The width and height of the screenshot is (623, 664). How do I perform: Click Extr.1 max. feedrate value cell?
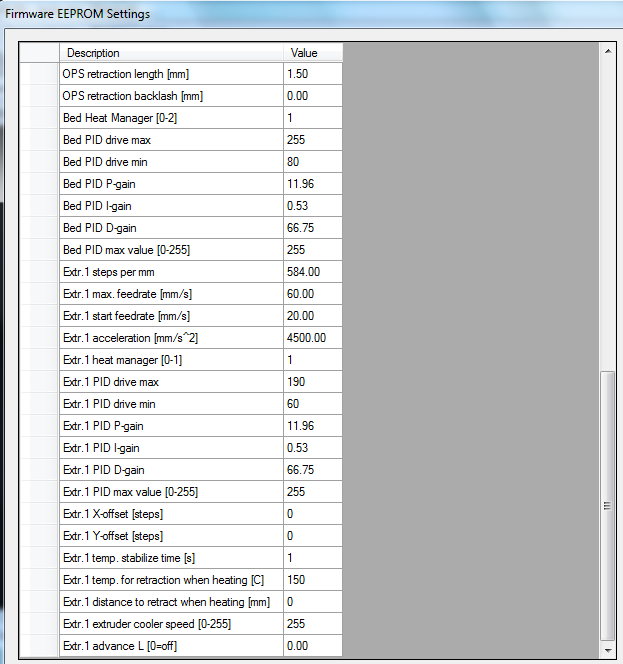coord(313,294)
